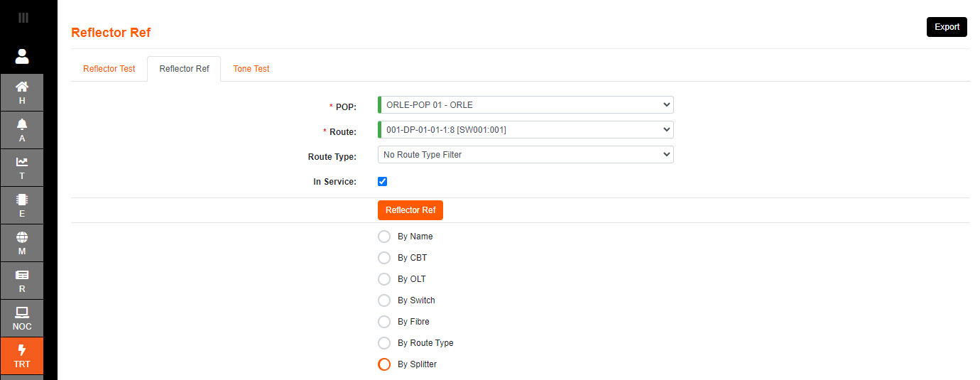Open the POP dropdown
The image size is (980, 380).
[526, 105]
